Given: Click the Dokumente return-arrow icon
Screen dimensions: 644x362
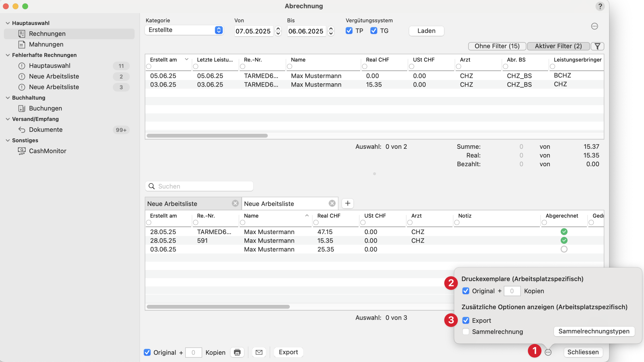Looking at the screenshot, I should 22,130.
